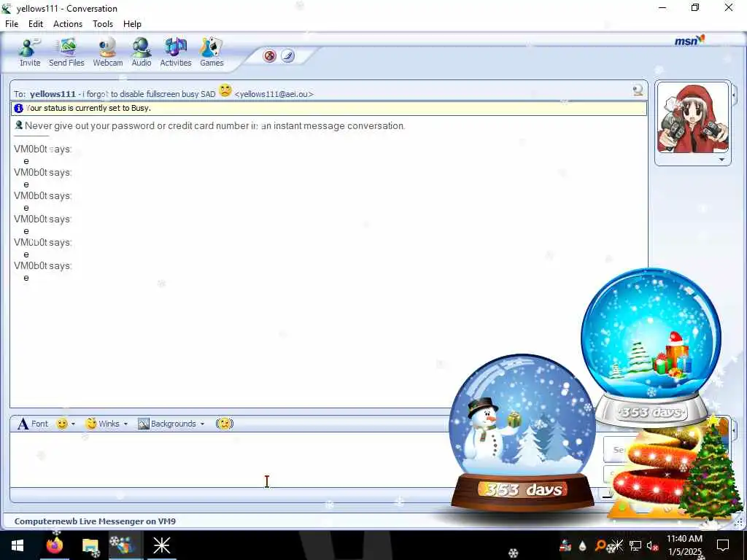The image size is (747, 560).
Task: Open the notification center icon
Action: click(723, 545)
